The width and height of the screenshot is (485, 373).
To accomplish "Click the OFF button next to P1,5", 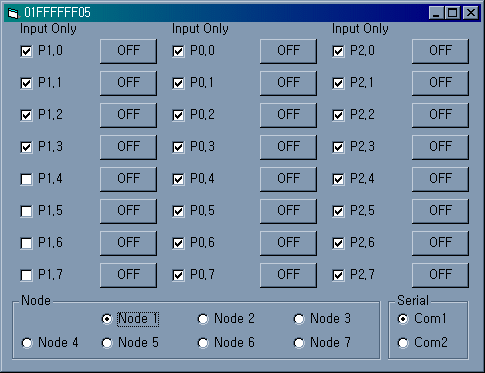I will [x=128, y=211].
